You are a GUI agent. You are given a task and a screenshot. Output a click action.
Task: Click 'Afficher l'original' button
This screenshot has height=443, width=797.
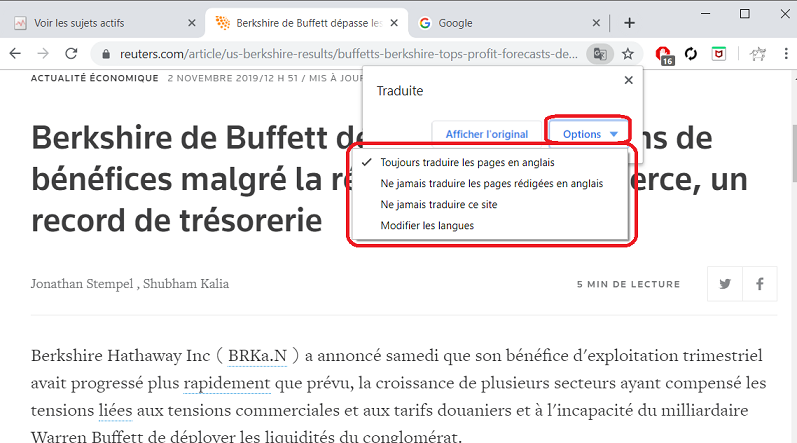click(x=487, y=134)
